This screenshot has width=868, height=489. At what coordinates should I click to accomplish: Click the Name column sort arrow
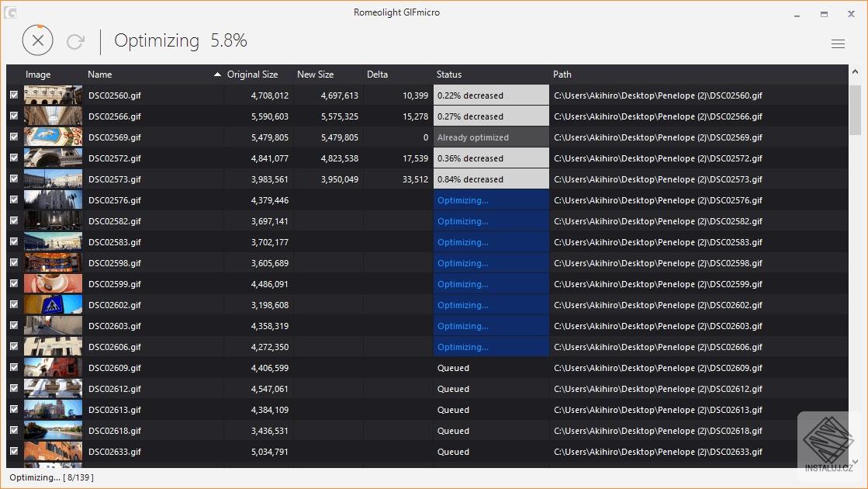click(217, 75)
